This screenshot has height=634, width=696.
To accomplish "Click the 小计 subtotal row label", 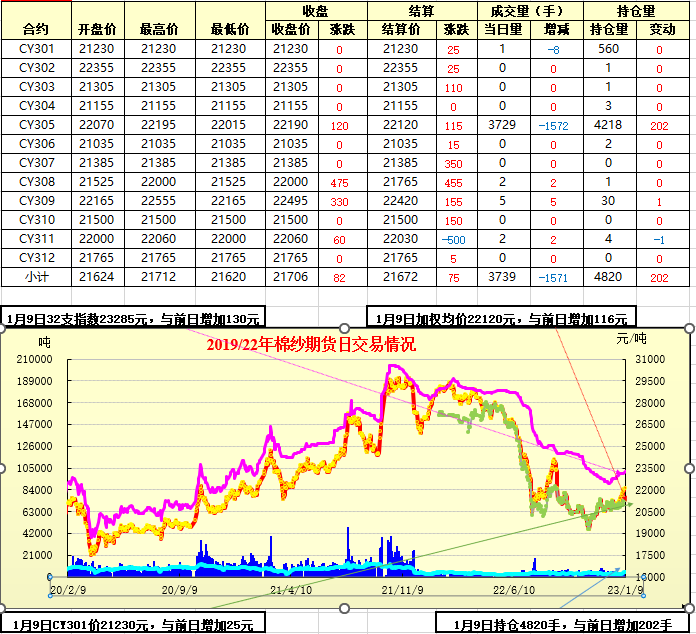I will [x=36, y=277].
